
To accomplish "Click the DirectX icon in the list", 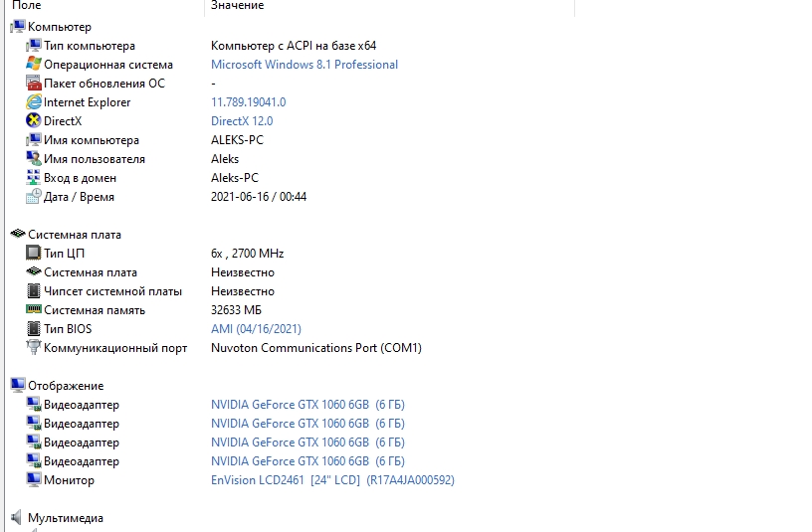I will click(35, 121).
